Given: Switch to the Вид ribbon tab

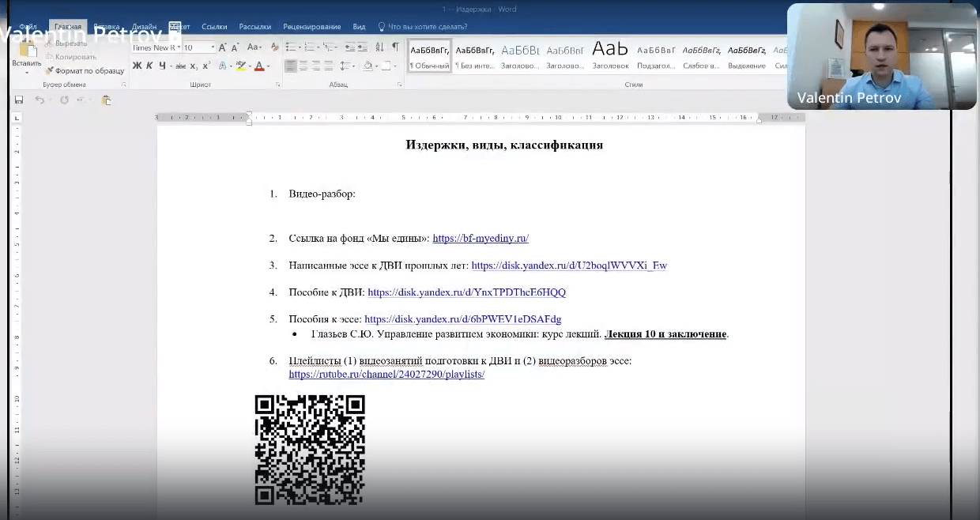Looking at the screenshot, I should coord(359,27).
